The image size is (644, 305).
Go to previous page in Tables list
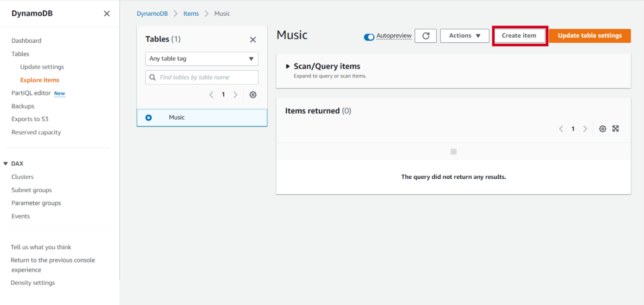pos(212,95)
